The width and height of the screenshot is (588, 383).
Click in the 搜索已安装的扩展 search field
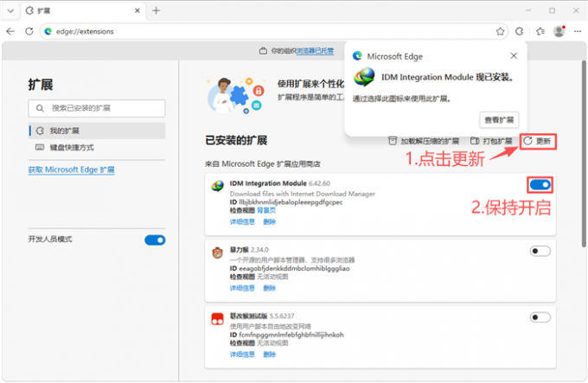[x=97, y=108]
